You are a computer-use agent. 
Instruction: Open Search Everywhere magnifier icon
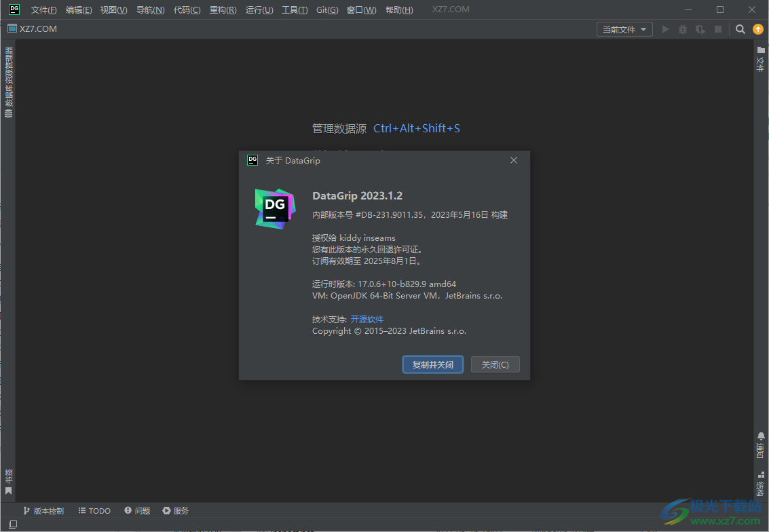(740, 29)
